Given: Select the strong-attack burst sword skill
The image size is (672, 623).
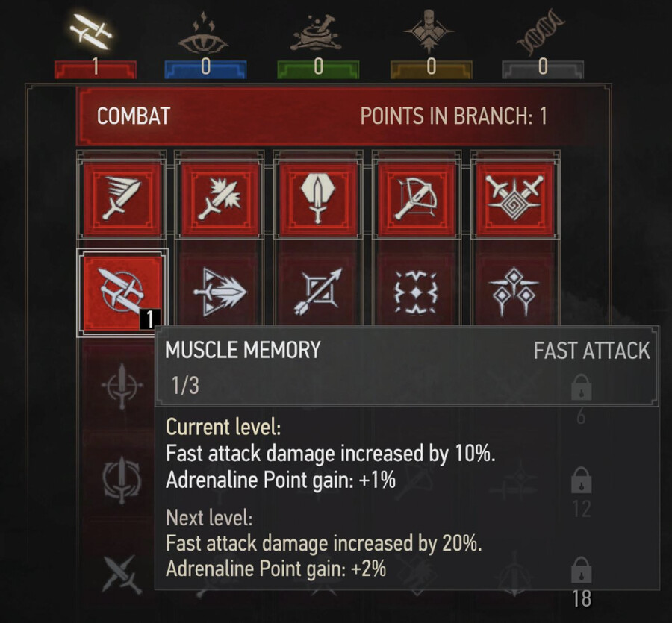Looking at the screenshot, I should 221,198.
